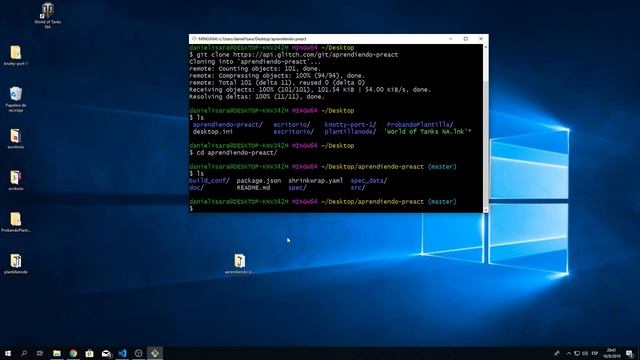Launch Google Chrome from the taskbar
Image resolution: width=640 pixels, height=360 pixels.
pos(73,353)
